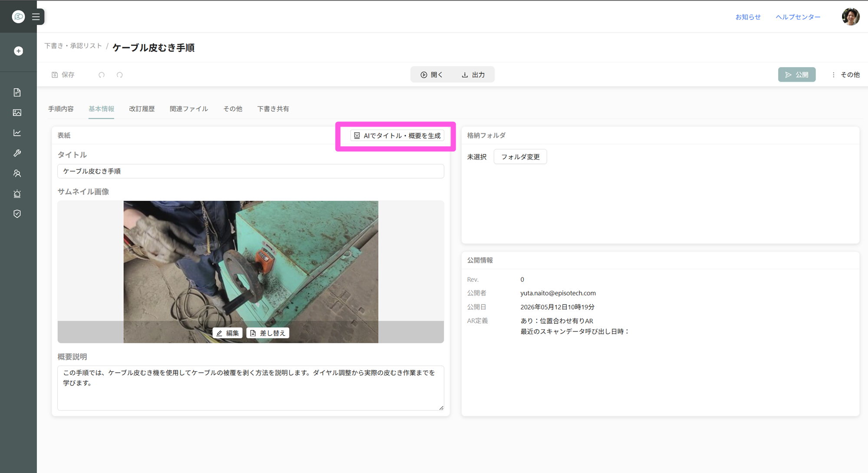Go back to 下書き・承認リスト breadcrumb
868x473 pixels.
73,46
